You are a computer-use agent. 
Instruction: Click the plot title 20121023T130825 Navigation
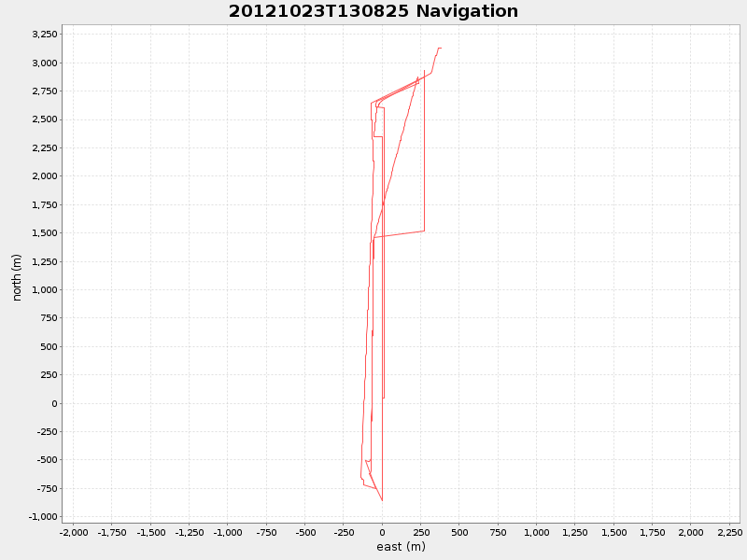click(x=371, y=12)
